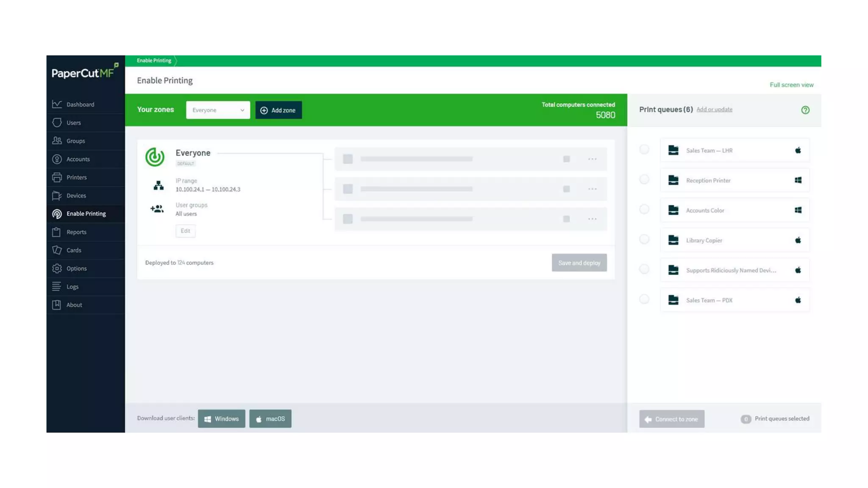This screenshot has width=868, height=488.
Task: Go to Reports in the sidebar
Action: [76, 232]
